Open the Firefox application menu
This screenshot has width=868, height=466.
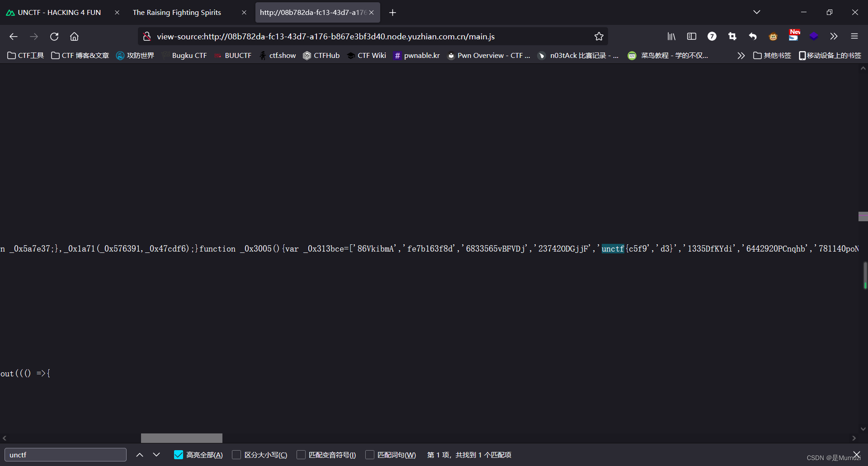click(x=854, y=36)
